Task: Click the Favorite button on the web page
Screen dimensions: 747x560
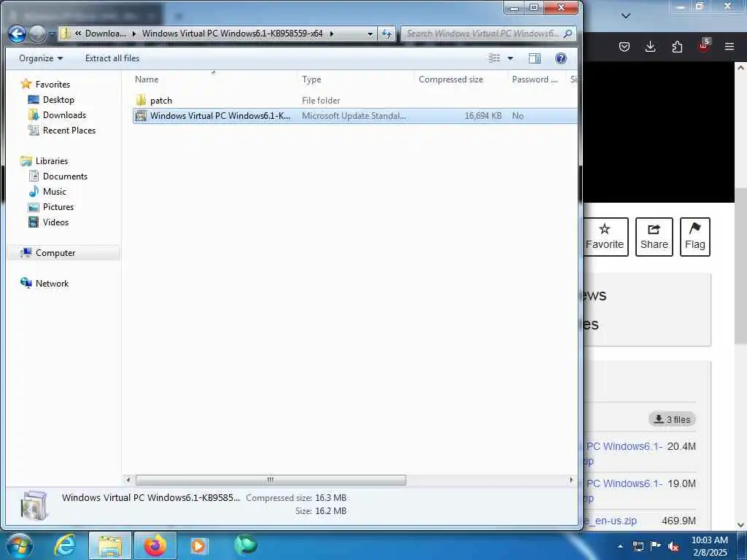Action: 605,237
